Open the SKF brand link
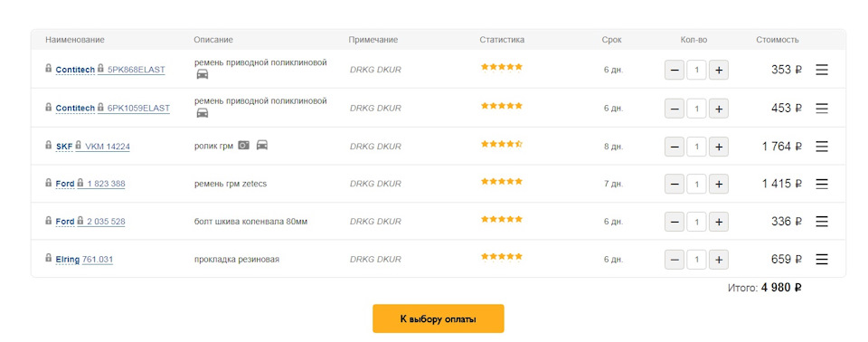Image resolution: width=868 pixels, height=342 pixels. [64, 147]
